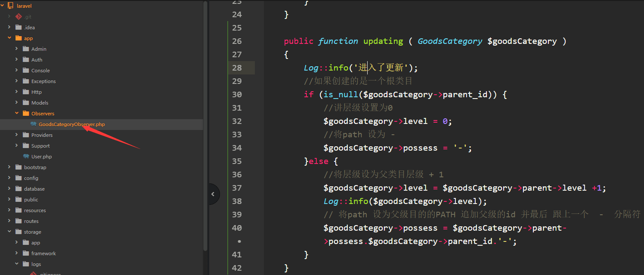The width and height of the screenshot is (644, 275).
Task: Expand the bootstrap folder chevron
Action: pos(9,167)
